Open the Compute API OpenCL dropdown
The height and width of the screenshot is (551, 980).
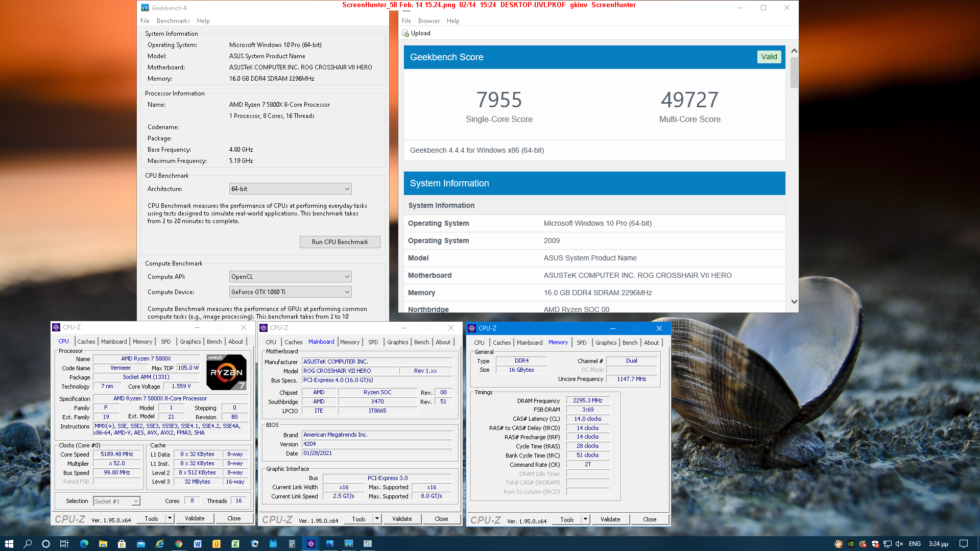[291, 277]
